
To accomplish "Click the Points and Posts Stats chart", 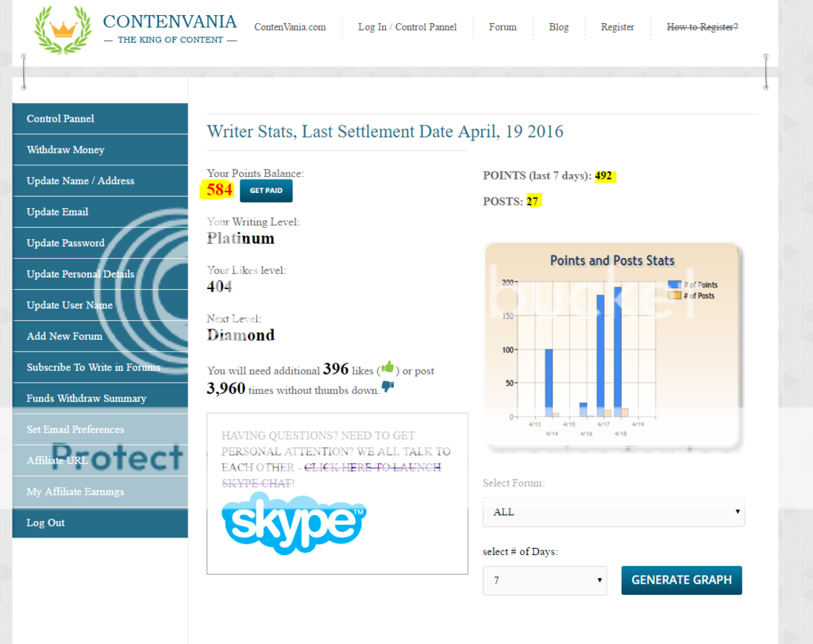I will (611, 349).
